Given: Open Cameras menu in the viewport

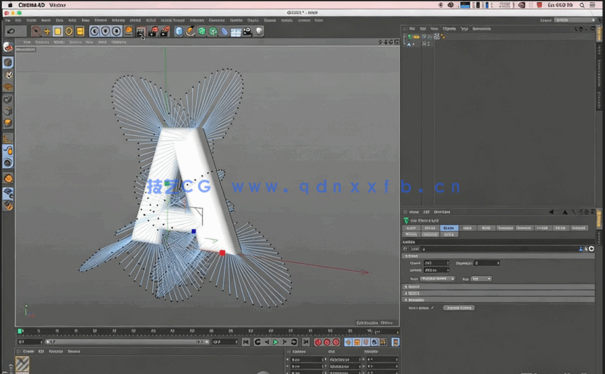Looking at the screenshot, I should click(x=42, y=42).
